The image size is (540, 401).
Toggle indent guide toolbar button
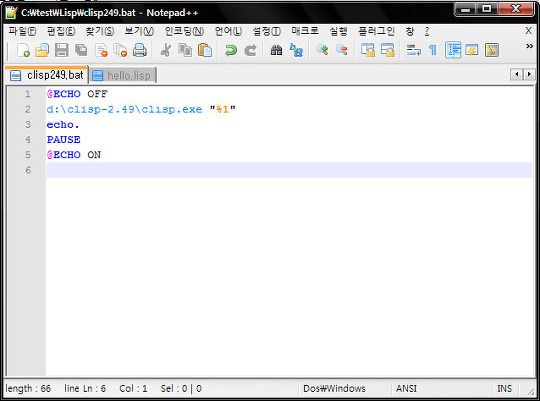coord(453,50)
